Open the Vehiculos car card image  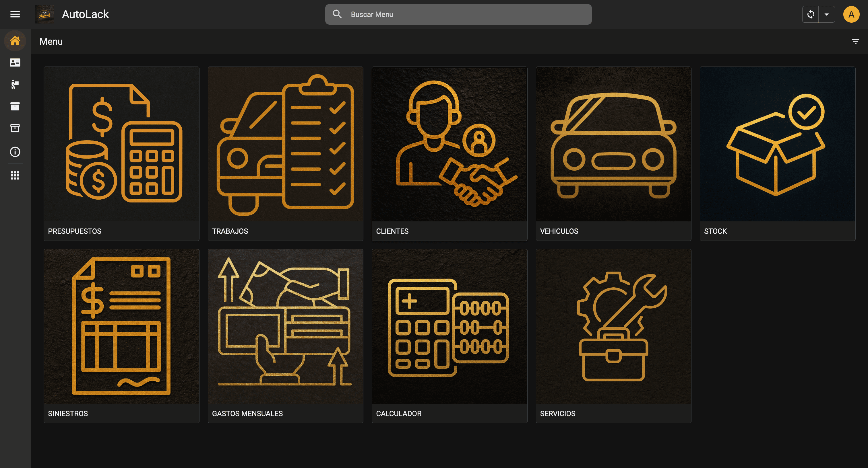click(613, 144)
